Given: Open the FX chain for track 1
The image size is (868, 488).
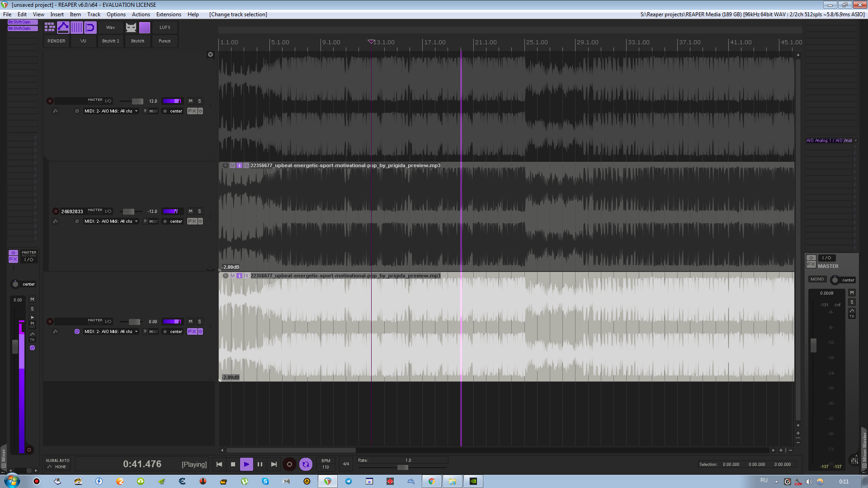Looking at the screenshot, I should click(192, 111).
